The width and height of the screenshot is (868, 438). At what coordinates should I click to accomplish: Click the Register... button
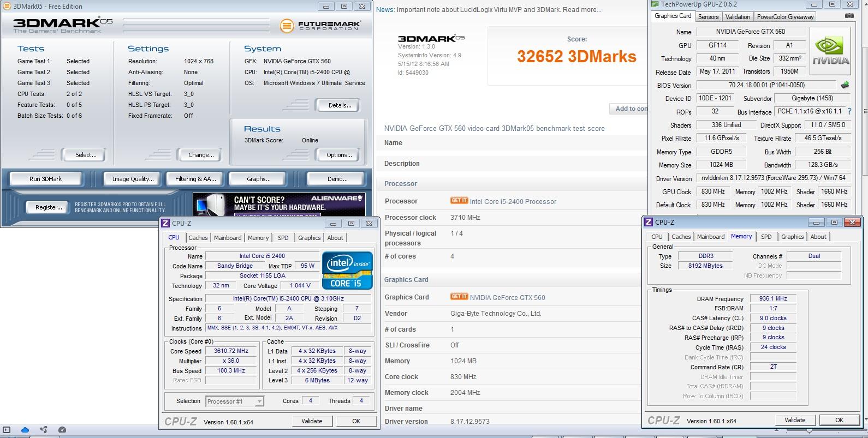coord(49,207)
